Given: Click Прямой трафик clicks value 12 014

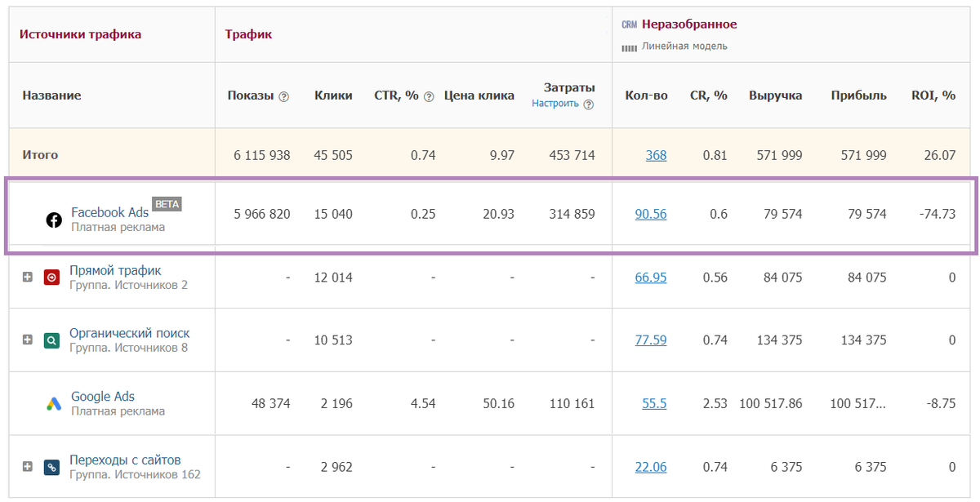Looking at the screenshot, I should 333,278.
